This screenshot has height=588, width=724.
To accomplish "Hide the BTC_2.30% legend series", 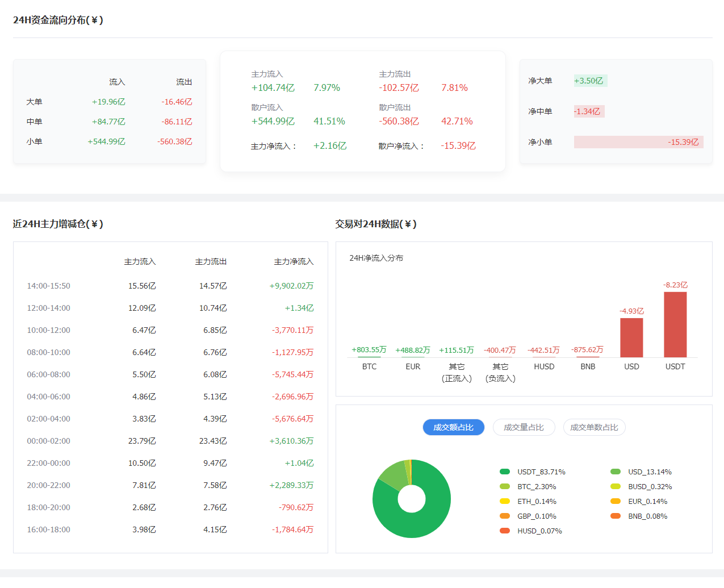I will coord(505,486).
